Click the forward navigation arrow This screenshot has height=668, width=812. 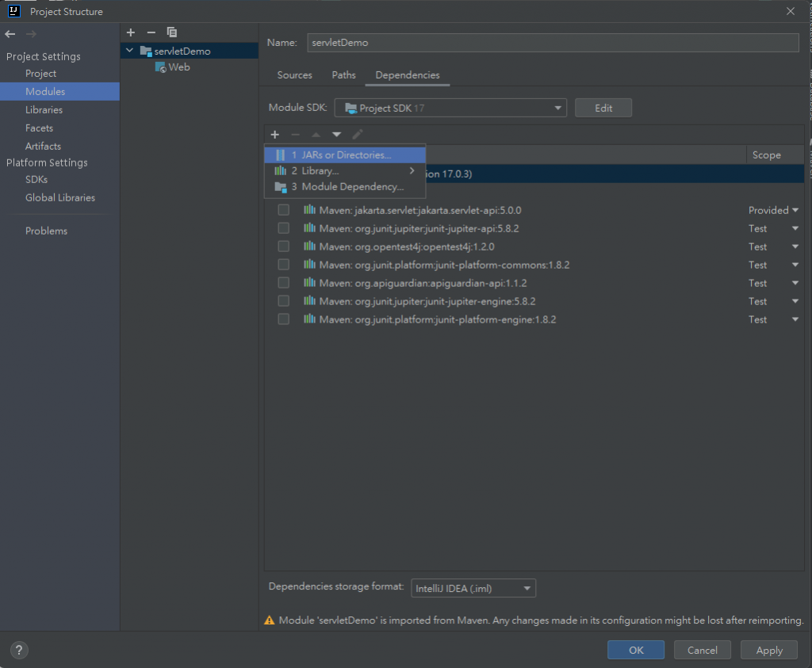point(31,34)
